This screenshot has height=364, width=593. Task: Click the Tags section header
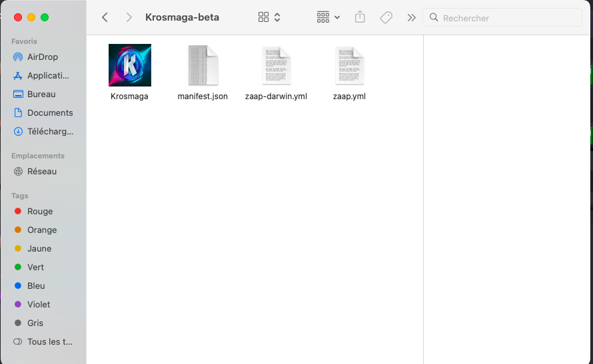(20, 196)
